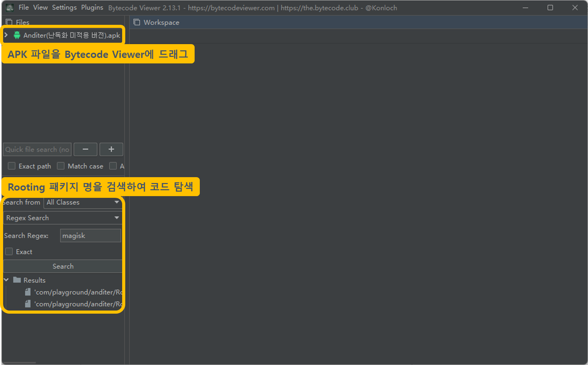The image size is (588, 365).
Task: Click file icon of first search result
Action: pyautogui.click(x=28, y=292)
